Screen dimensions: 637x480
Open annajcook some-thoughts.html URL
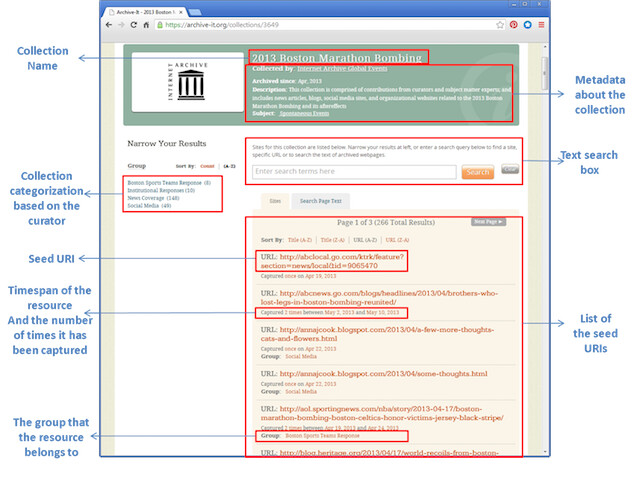pyautogui.click(x=384, y=374)
